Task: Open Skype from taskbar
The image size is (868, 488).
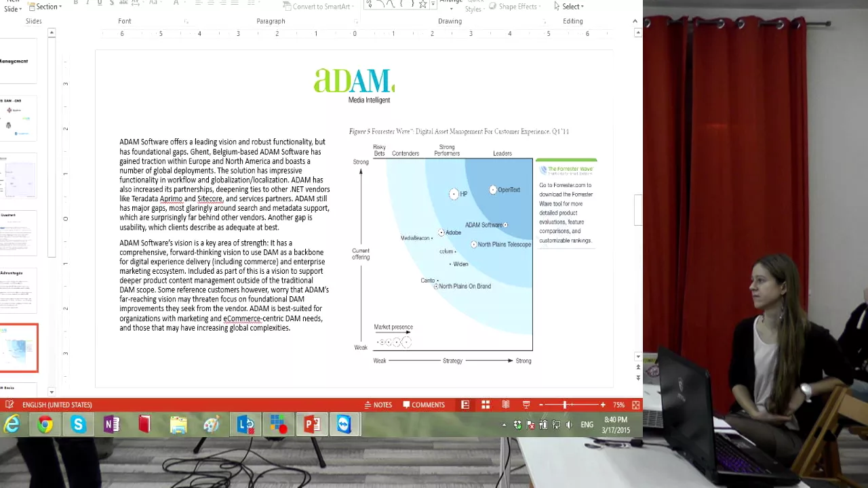Action: [79, 425]
